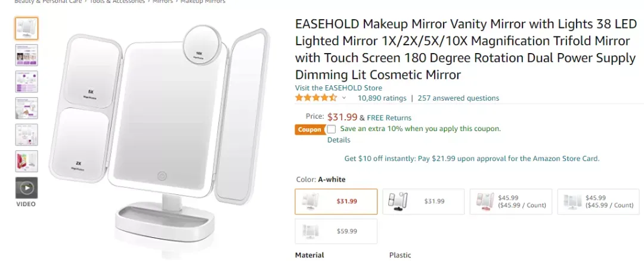Expand the star ratings dropdown arrow
The width and height of the screenshot is (644, 261).
344,98
